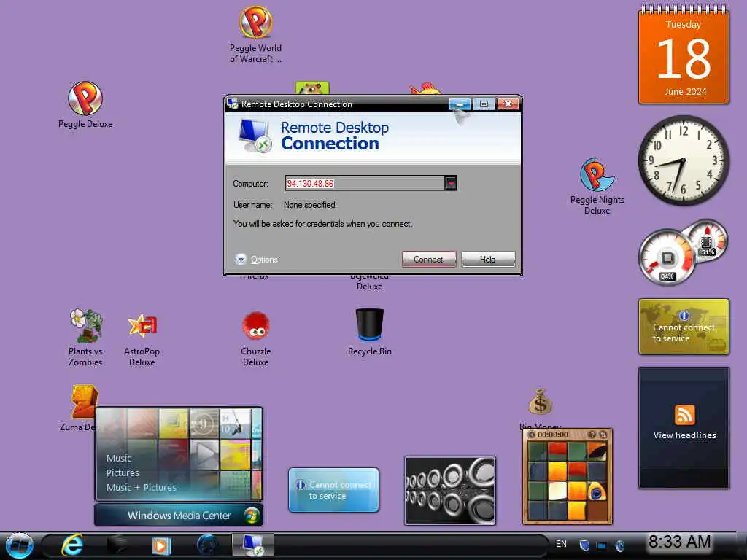747x560 pixels.
Task: Click the yellow Cannot connect to service gadget
Action: pos(684,327)
